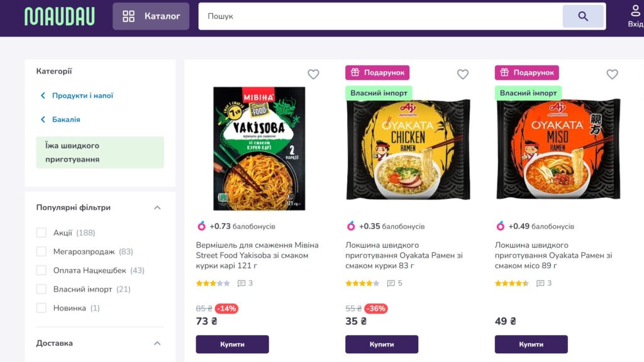Buy the Yakisoba noodles for 73 ₴
This screenshot has width=644, height=362.
(232, 344)
